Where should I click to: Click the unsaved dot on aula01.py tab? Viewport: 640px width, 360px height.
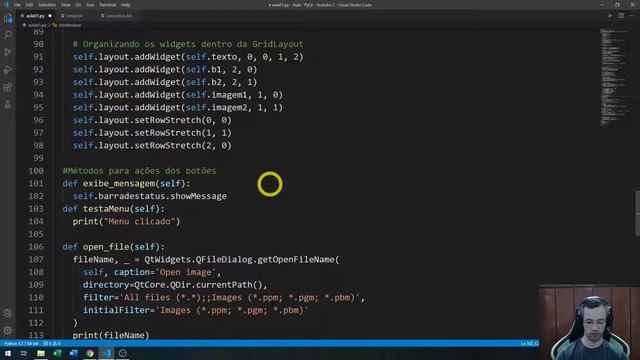[x=50, y=16]
